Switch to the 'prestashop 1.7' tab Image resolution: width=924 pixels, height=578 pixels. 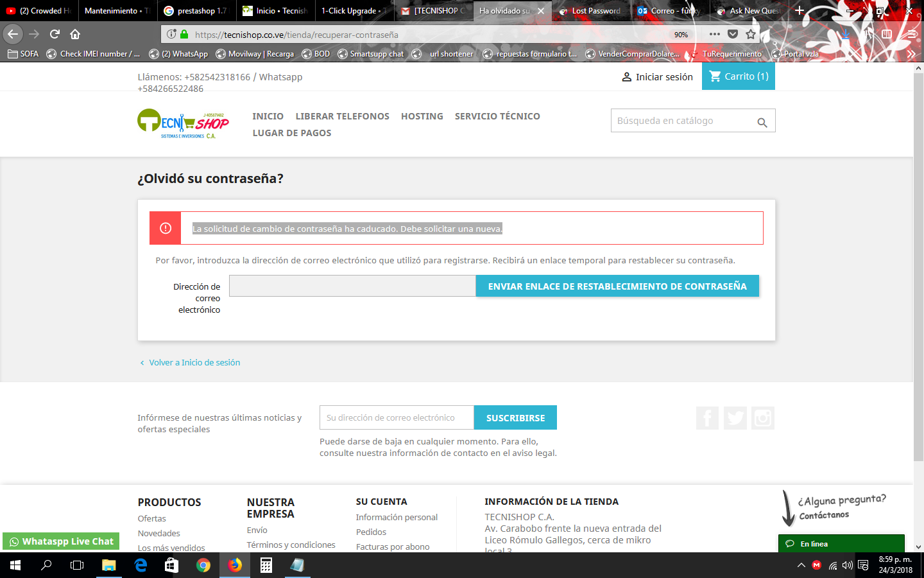[x=197, y=11]
